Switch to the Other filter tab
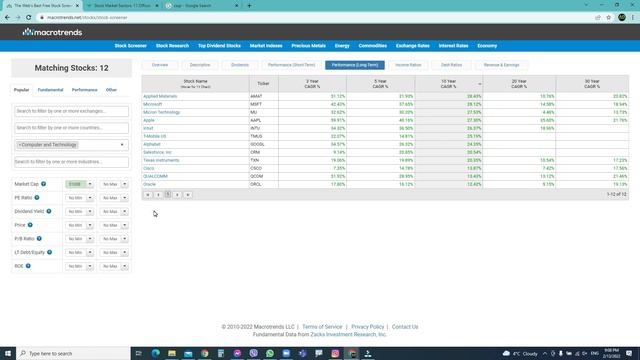The image size is (640, 360). click(111, 90)
